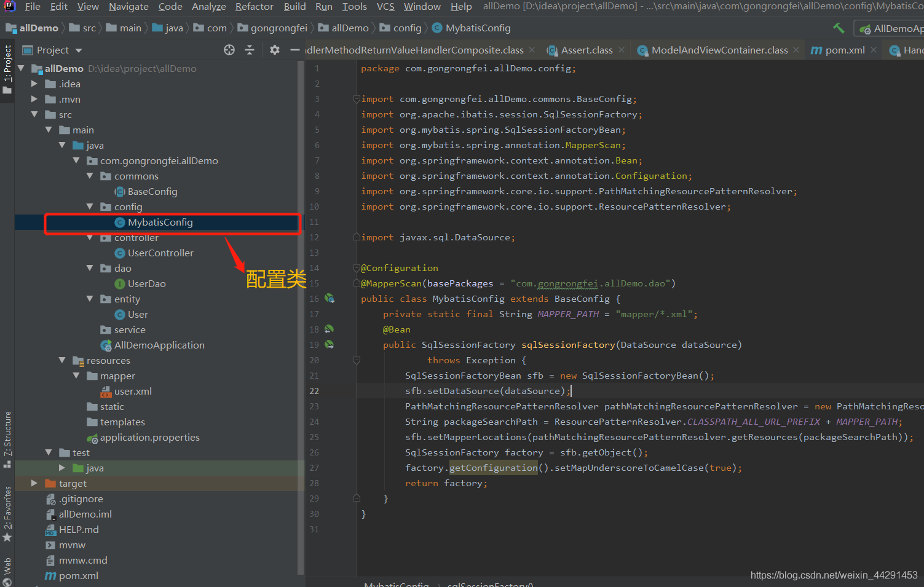Open Project panel settings gear
Viewport: 924px width, 587px height.
pyautogui.click(x=275, y=50)
